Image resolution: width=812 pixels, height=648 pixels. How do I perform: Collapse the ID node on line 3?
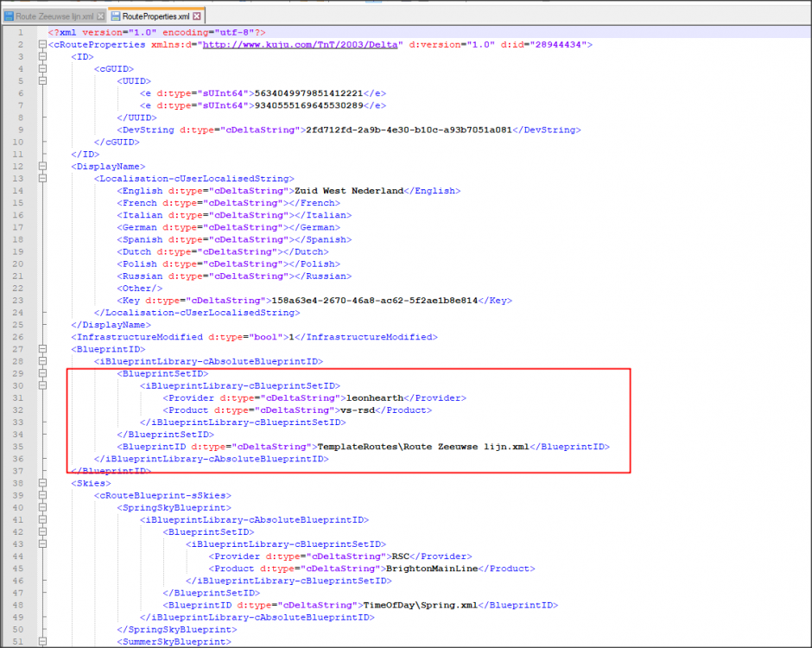tap(41, 57)
